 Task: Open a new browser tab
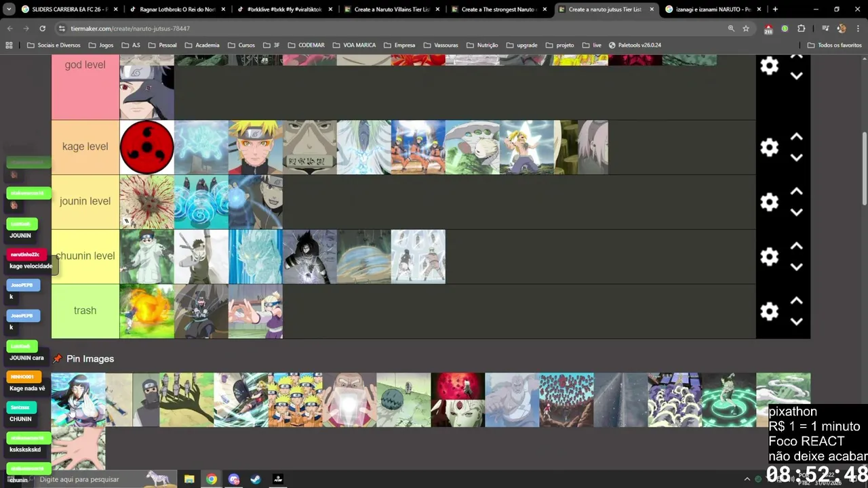[775, 9]
